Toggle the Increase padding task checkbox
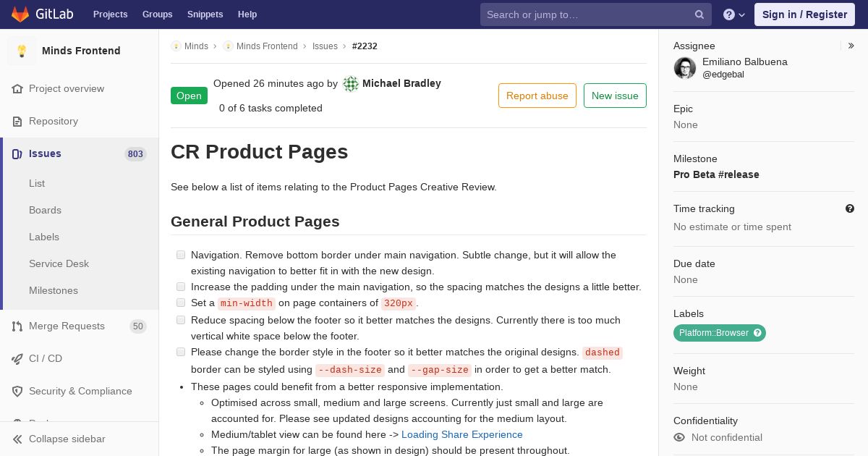 pos(181,287)
